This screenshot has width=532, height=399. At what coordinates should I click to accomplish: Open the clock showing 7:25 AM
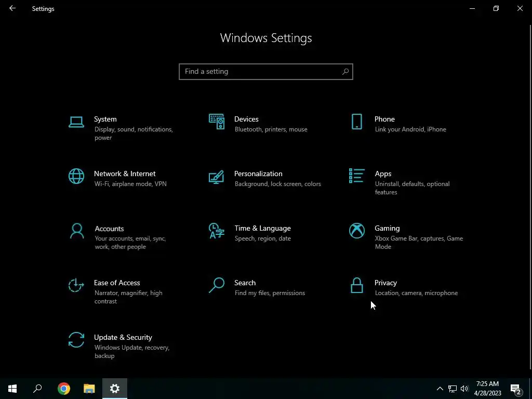[x=487, y=389]
